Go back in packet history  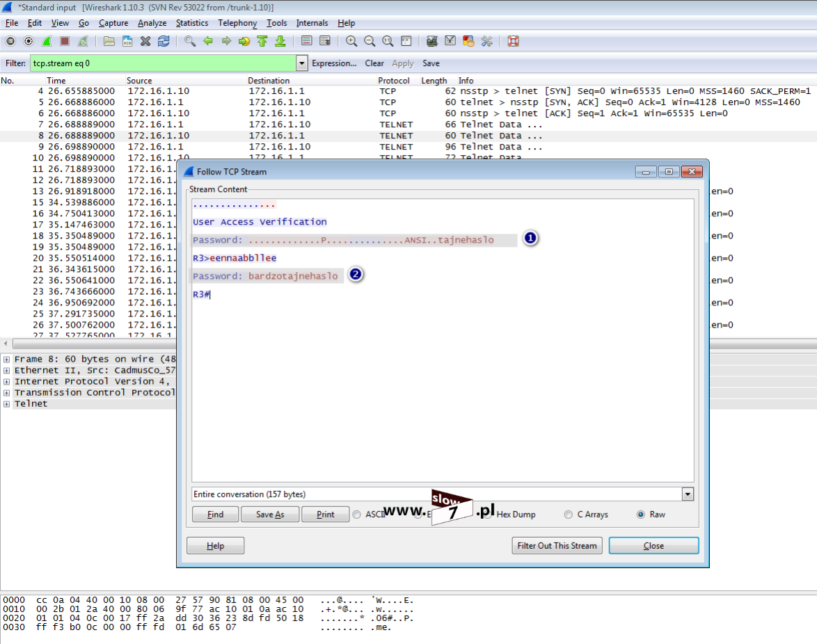(x=208, y=41)
